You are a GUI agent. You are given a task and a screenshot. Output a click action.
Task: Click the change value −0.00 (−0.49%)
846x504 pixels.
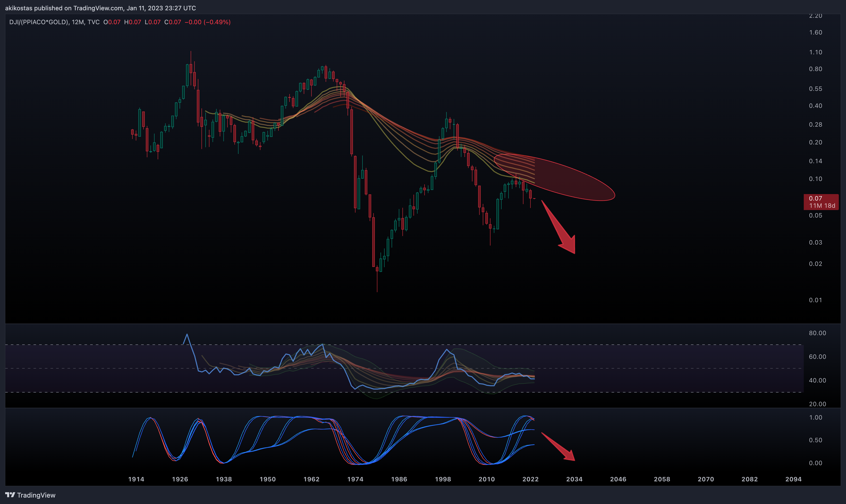[208, 22]
